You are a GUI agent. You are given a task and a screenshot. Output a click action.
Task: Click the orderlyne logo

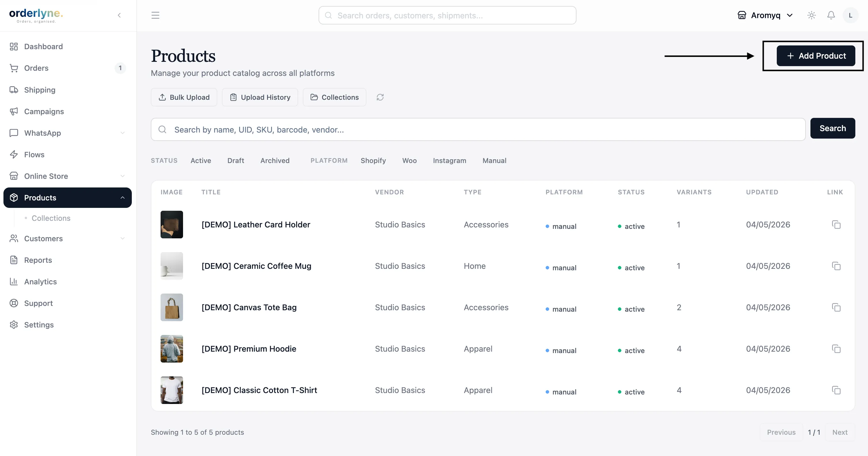(36, 15)
